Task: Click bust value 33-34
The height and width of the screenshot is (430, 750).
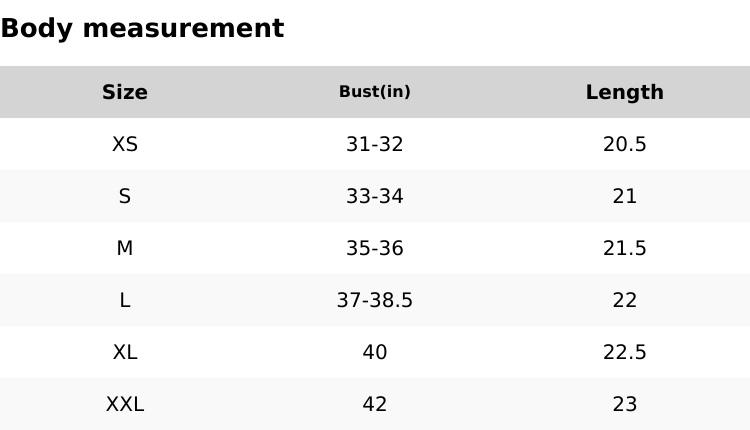Action: pyautogui.click(x=375, y=196)
